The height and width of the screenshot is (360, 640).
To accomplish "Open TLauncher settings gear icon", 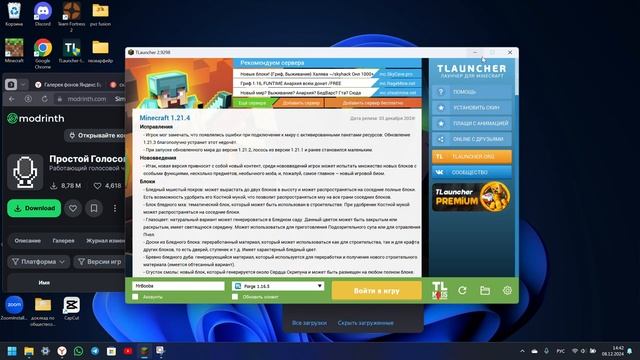I will click(507, 290).
